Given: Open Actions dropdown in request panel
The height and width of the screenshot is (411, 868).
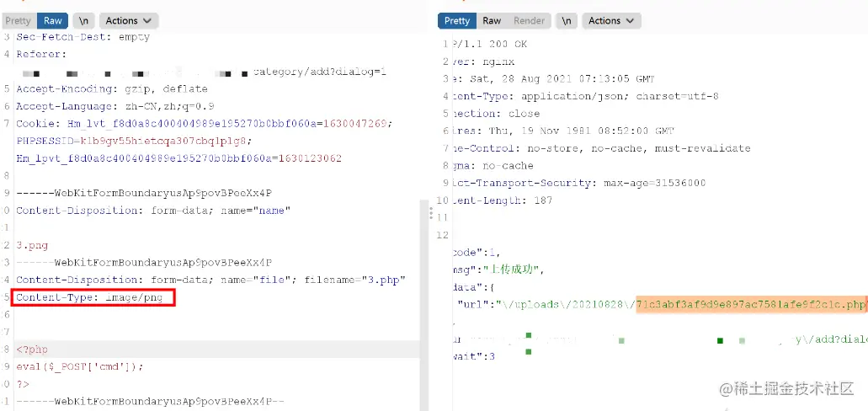Looking at the screenshot, I should pos(129,21).
